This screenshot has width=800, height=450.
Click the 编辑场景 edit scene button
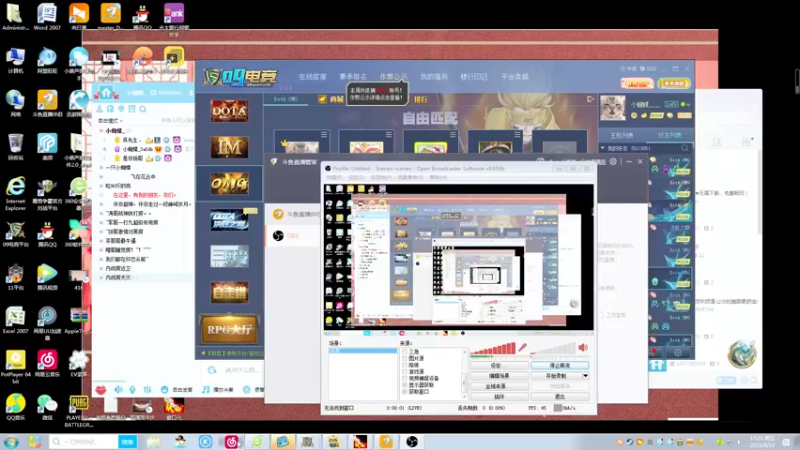pyautogui.click(x=499, y=376)
